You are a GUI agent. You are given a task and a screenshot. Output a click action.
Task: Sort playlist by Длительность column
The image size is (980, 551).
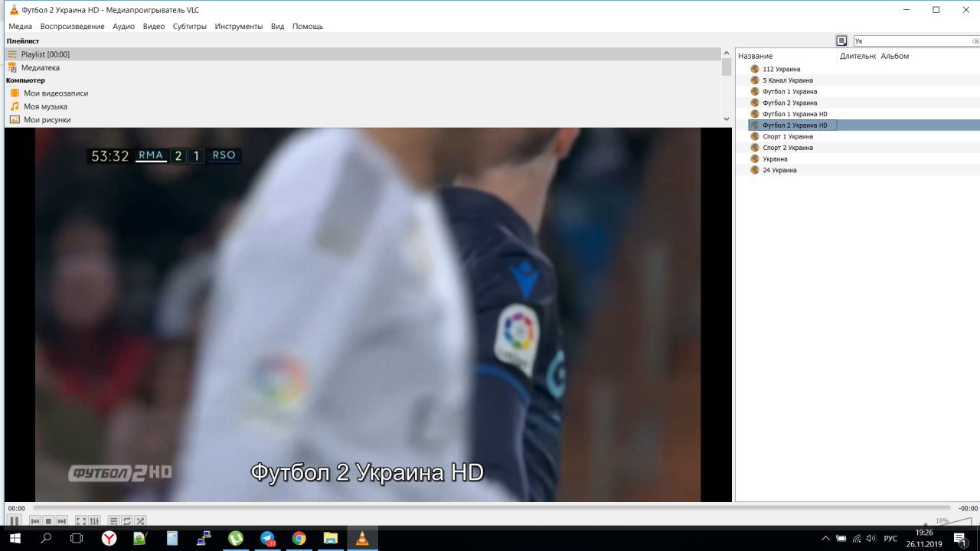[x=857, y=56]
